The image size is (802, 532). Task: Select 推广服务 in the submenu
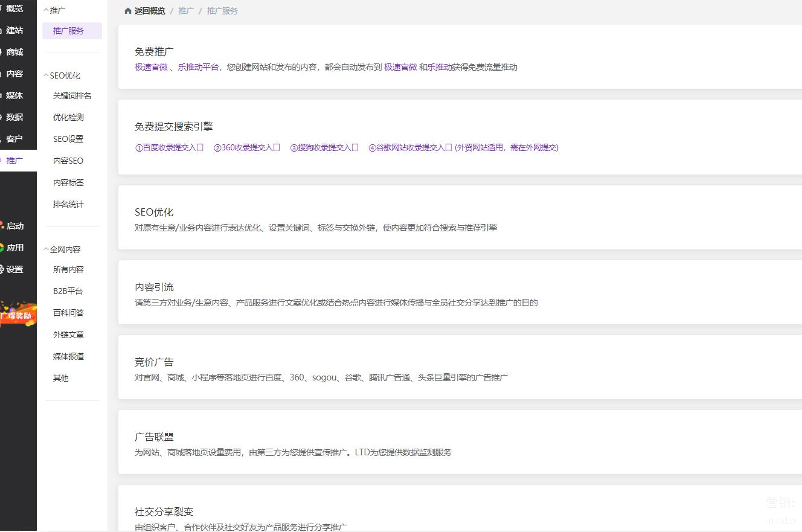[x=68, y=31]
